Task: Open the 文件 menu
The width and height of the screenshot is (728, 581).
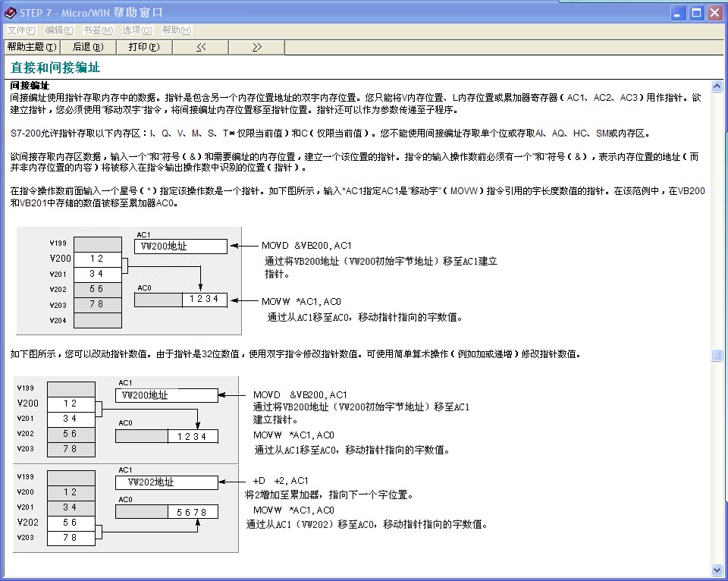Action: click(x=21, y=30)
